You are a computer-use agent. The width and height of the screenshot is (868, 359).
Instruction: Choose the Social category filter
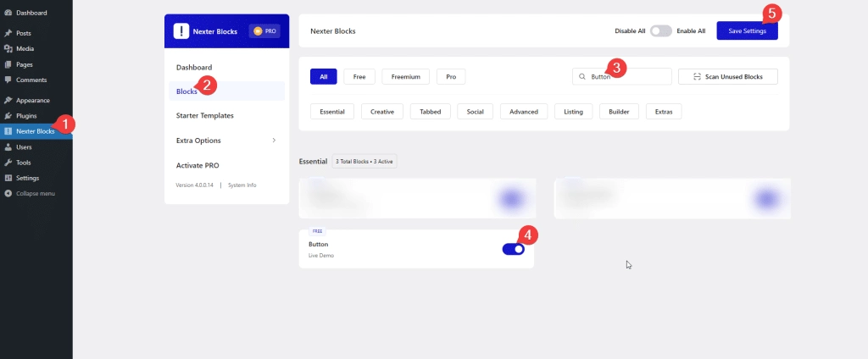(x=475, y=112)
